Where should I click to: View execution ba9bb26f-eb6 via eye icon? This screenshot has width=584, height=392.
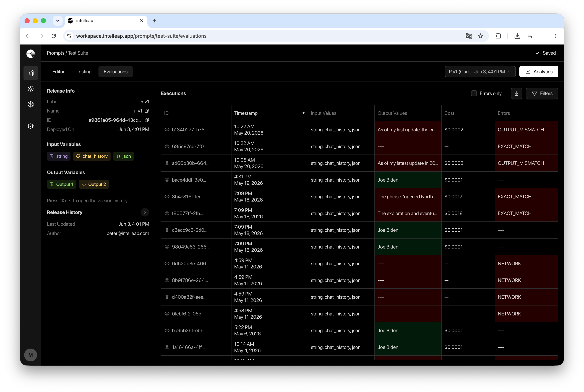pyautogui.click(x=167, y=331)
